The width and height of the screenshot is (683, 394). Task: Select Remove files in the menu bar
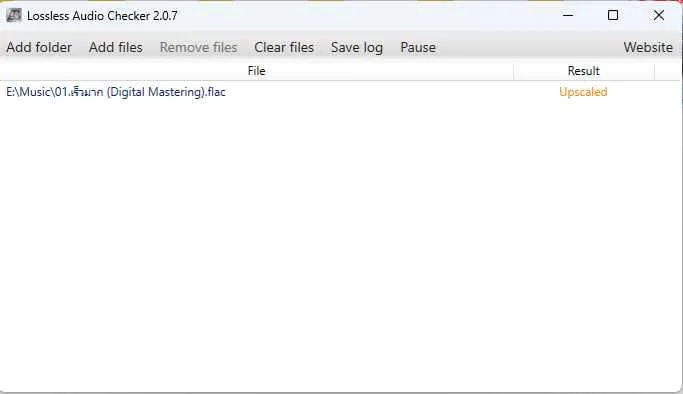[x=198, y=47]
